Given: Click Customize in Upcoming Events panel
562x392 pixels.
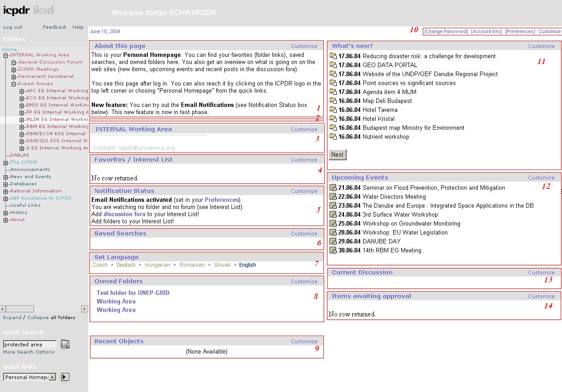Looking at the screenshot, I should coord(541,178).
